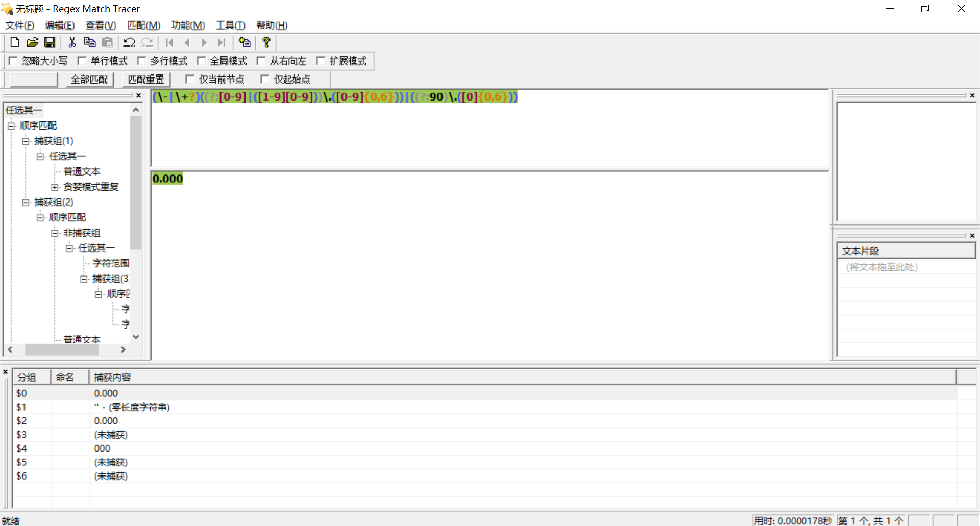Click the text fragment import toolbar icon
This screenshot has width=980, height=526.
244,42
